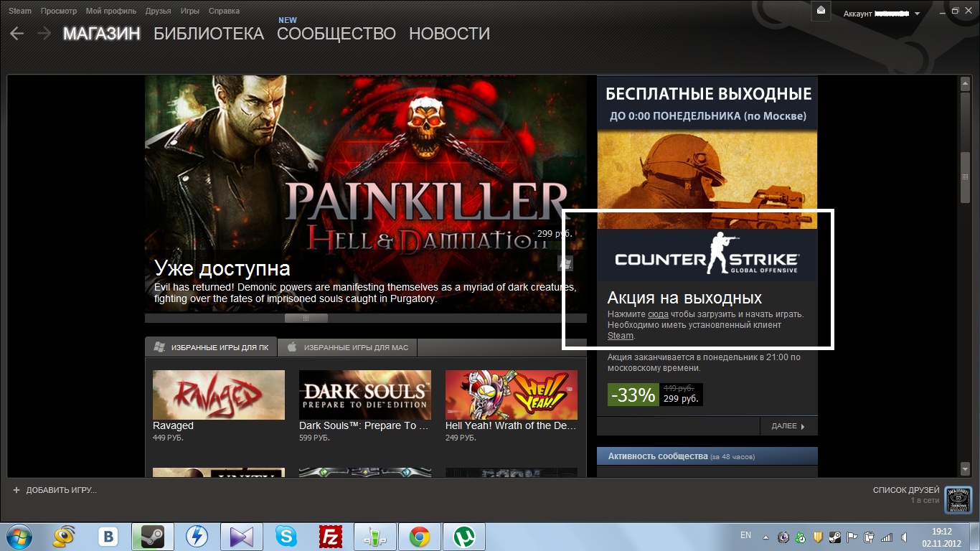Click the Hell Yeah! Wrath title text
The width and height of the screenshot is (980, 551).
511,426
